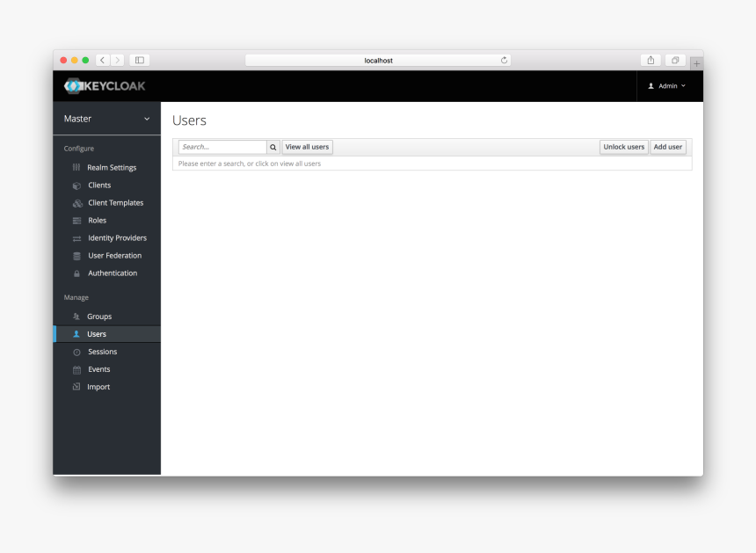Open the Safari sidebar toggle
The height and width of the screenshot is (553, 756).
tap(139, 60)
